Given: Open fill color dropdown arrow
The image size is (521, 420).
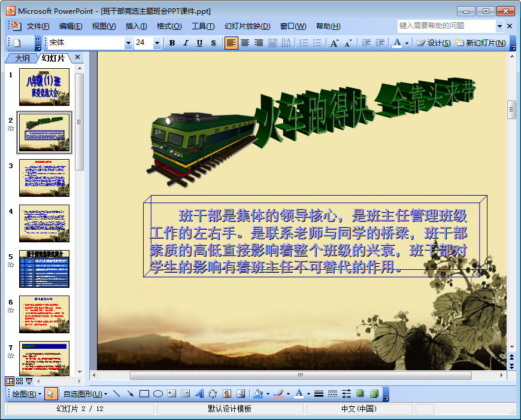Looking at the screenshot, I should 268,394.
